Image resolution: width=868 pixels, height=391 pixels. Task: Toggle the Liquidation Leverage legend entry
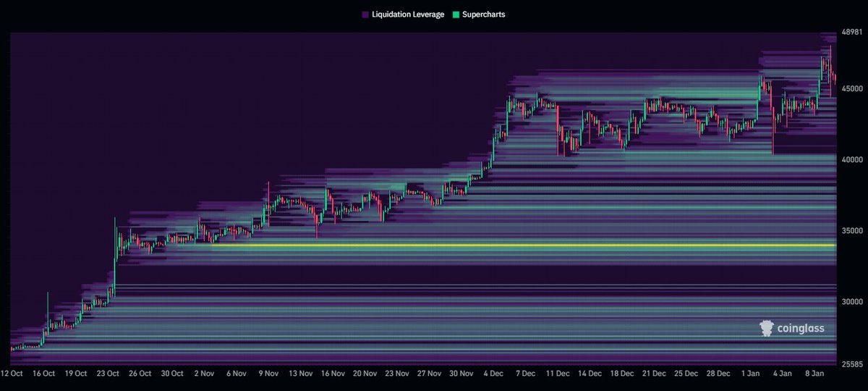click(402, 14)
